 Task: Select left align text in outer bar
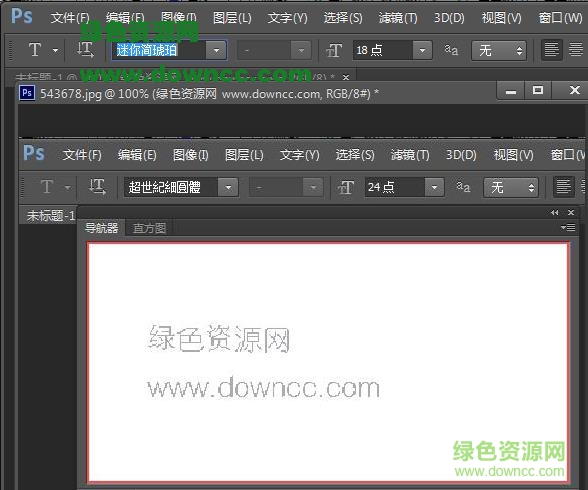[x=551, y=49]
